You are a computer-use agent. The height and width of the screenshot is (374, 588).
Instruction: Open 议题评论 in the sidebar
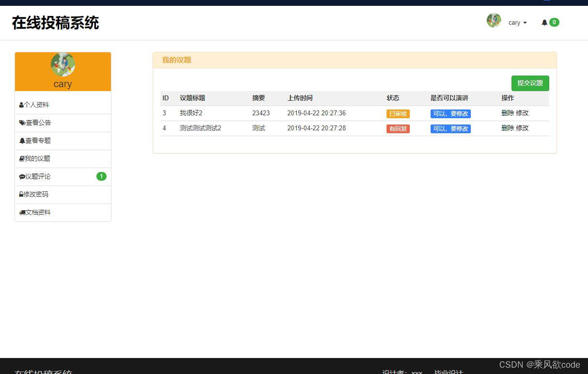[x=63, y=176]
